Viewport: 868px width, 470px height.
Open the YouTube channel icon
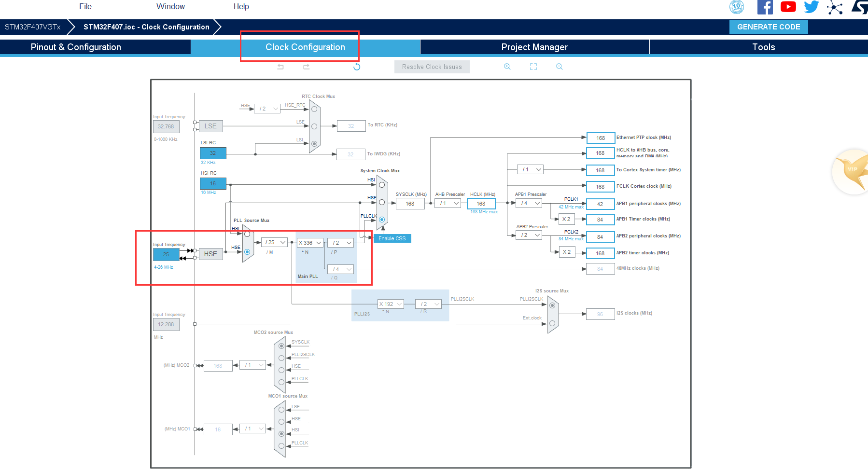(x=788, y=7)
